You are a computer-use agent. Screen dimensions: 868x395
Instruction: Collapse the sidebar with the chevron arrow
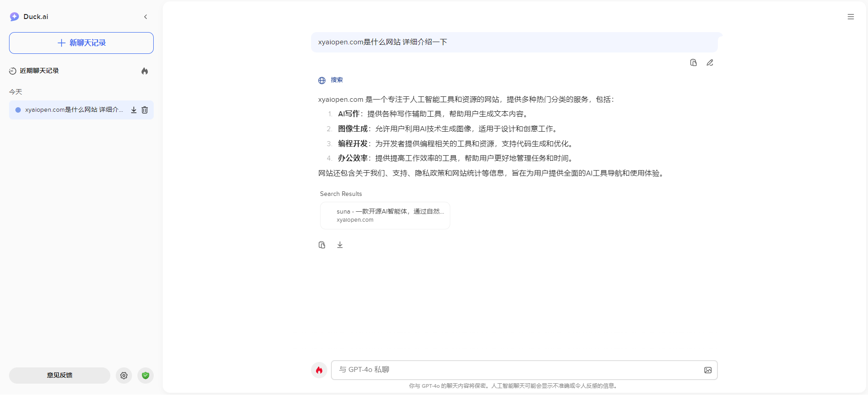tap(146, 17)
